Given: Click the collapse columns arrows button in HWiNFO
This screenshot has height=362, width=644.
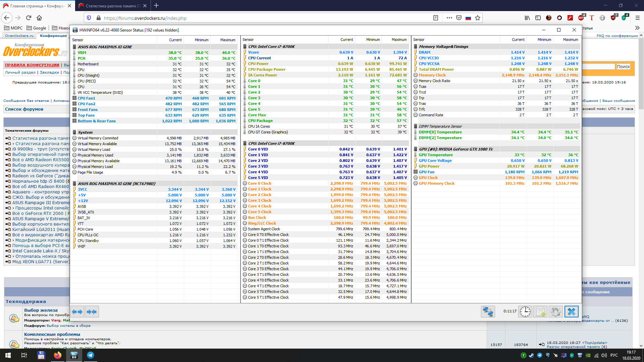Looking at the screenshot, I should [92, 312].
